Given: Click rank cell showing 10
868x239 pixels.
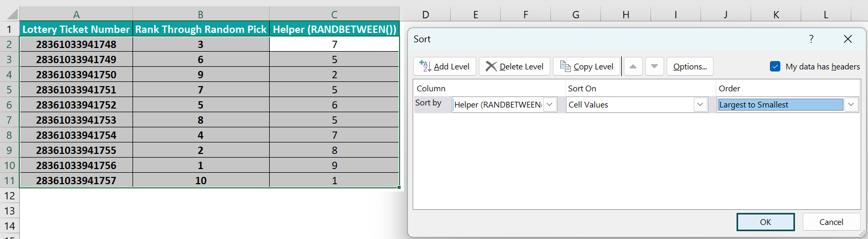Looking at the screenshot, I should [x=201, y=181].
